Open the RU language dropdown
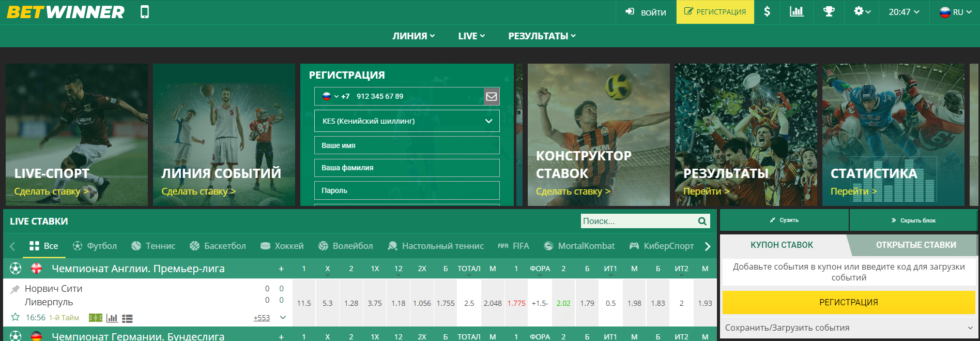The height and width of the screenshot is (341, 980). tap(955, 12)
